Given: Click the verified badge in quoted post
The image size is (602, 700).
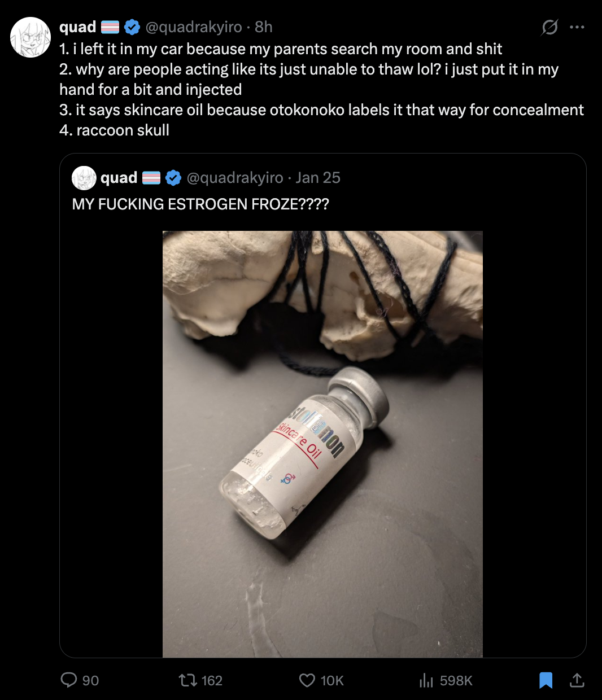Looking at the screenshot, I should [x=173, y=178].
